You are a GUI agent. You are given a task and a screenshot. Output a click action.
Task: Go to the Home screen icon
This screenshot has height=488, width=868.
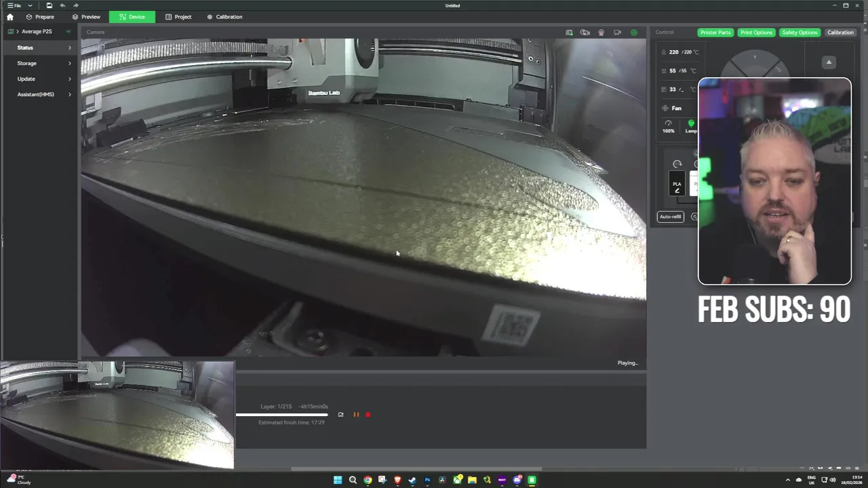(9, 17)
